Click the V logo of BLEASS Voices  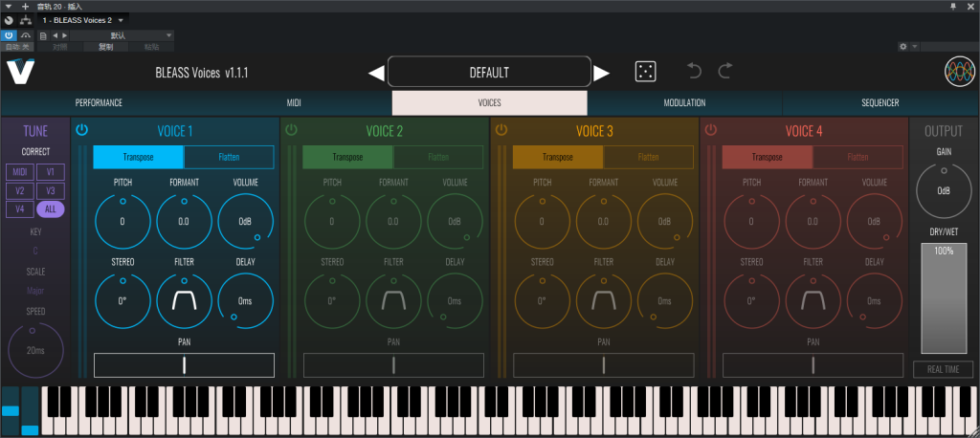(x=21, y=72)
